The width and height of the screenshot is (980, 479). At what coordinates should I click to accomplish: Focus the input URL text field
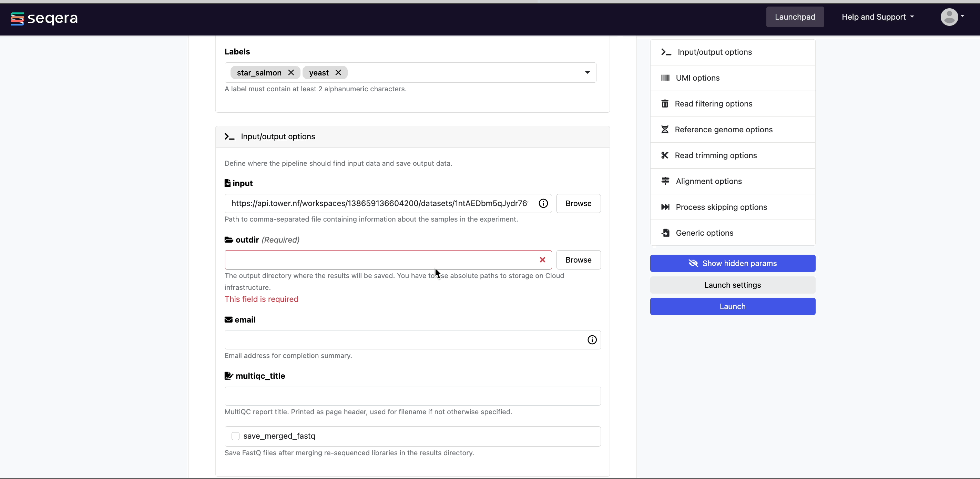(x=380, y=204)
